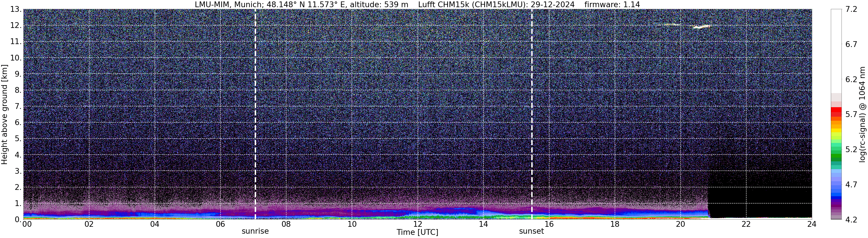
Task: Click the 'Time [UTC]' axis label
Action: 417,232
